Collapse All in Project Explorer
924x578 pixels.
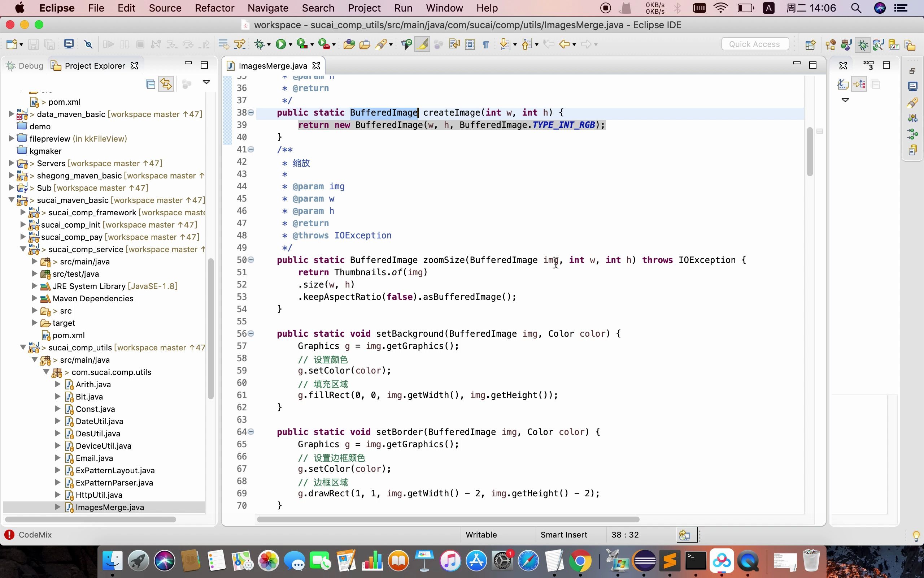point(151,84)
